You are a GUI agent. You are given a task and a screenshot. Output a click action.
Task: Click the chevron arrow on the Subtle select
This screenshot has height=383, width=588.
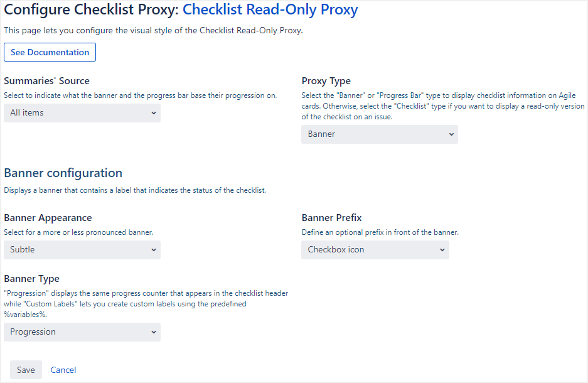click(154, 250)
